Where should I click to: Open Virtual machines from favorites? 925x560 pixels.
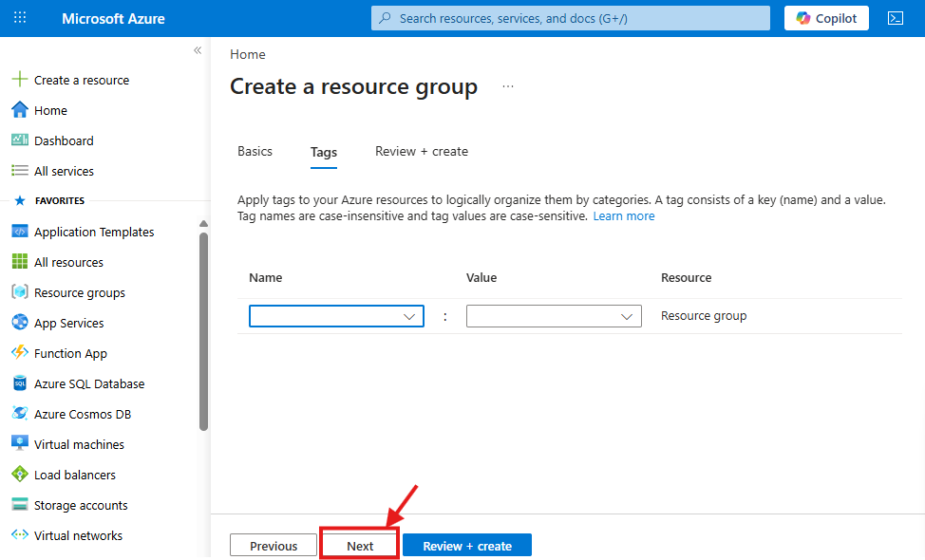pyautogui.click(x=79, y=444)
